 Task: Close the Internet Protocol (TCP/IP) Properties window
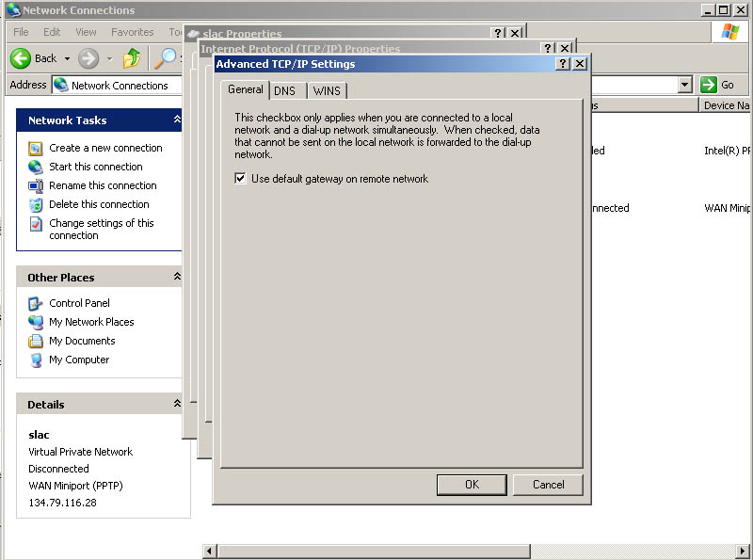tap(565, 49)
